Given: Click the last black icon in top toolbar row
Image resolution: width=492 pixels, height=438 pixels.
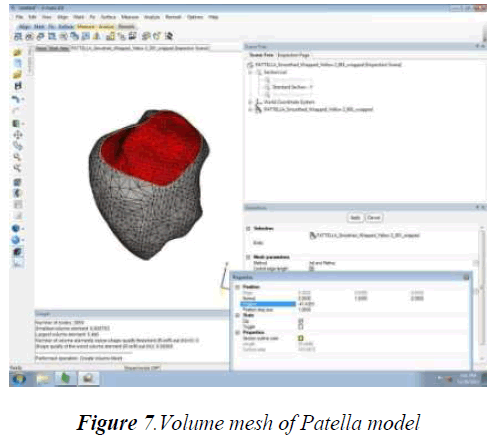Looking at the screenshot, I should [x=169, y=36].
